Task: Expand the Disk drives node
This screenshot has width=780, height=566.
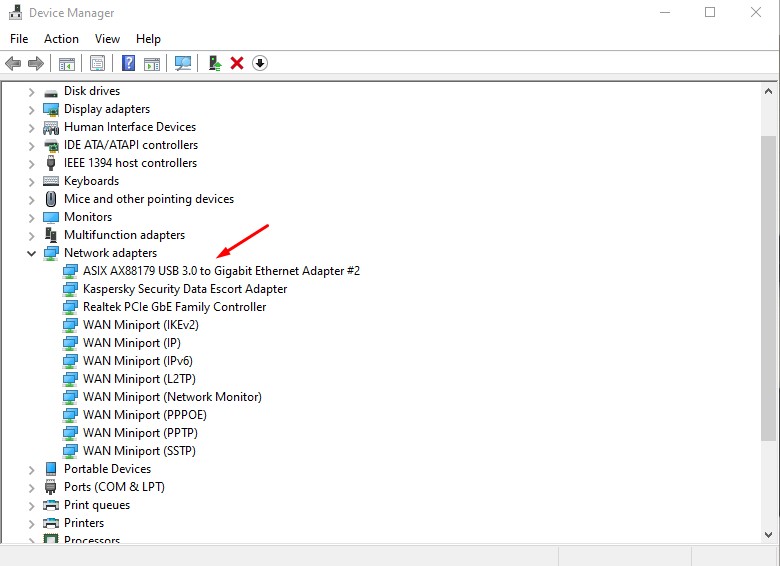Action: click(x=31, y=92)
